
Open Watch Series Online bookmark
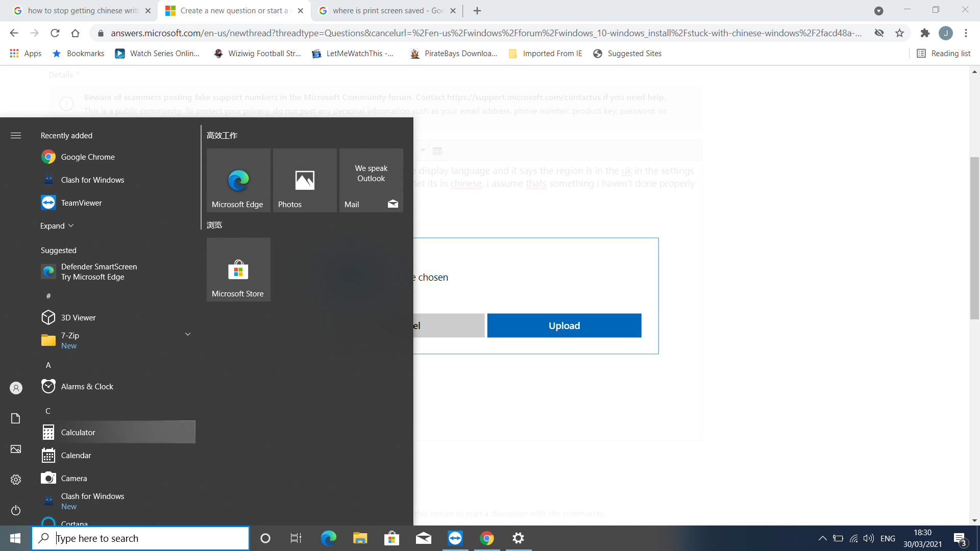[x=157, y=54]
